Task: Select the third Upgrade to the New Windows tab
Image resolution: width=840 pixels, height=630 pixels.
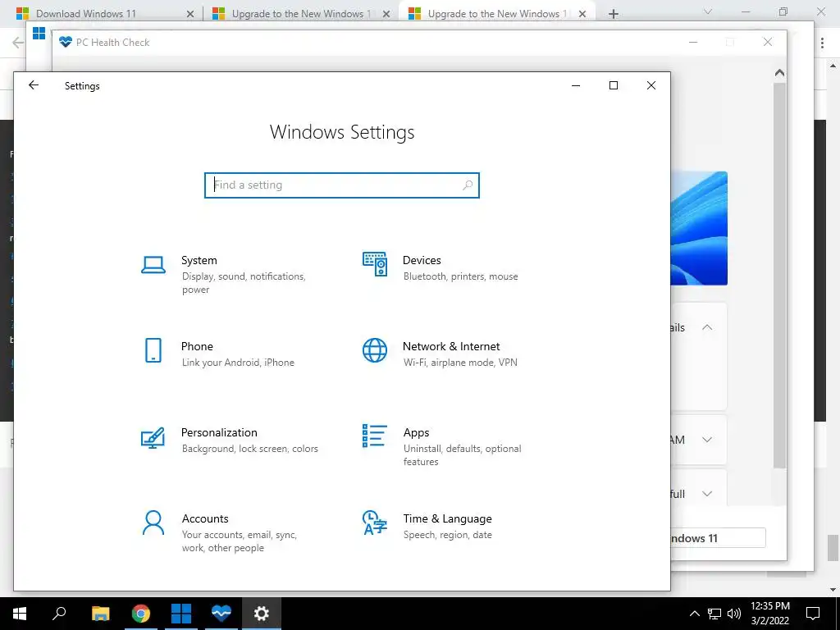Action: (x=497, y=13)
